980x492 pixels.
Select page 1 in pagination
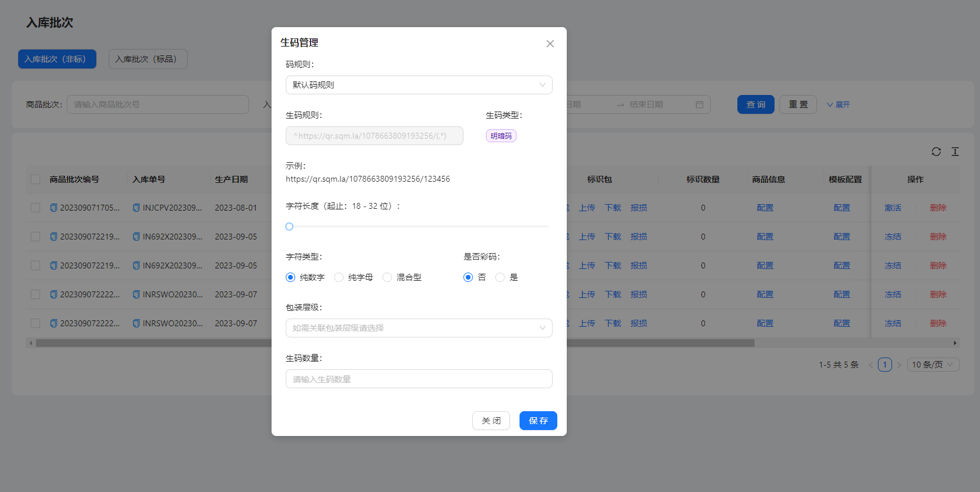[x=885, y=365]
